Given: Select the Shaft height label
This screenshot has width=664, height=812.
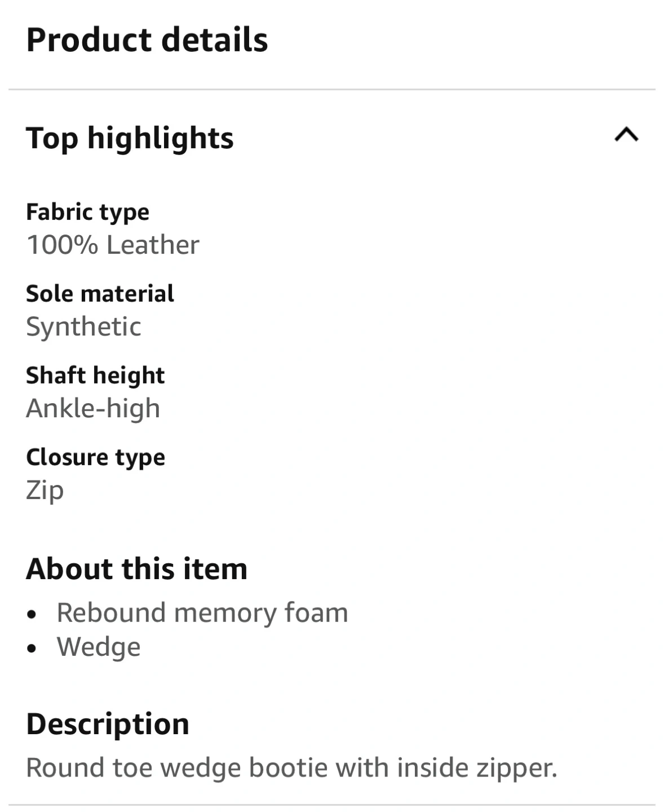Looking at the screenshot, I should pyautogui.click(x=95, y=376).
